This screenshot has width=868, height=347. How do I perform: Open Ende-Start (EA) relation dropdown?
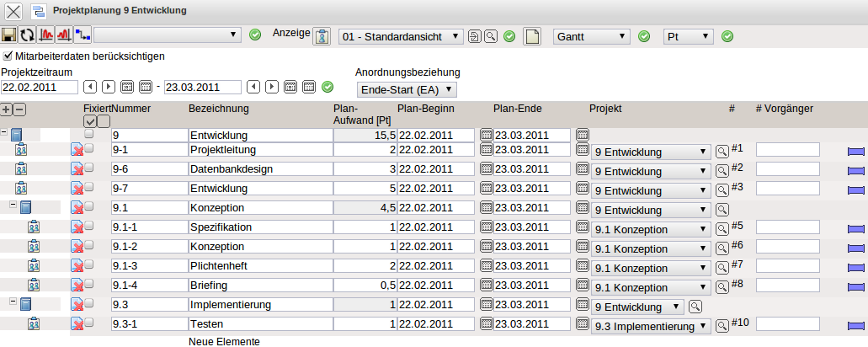(407, 89)
